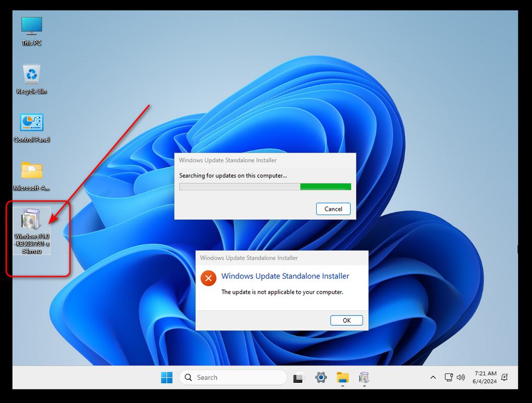Cancel the update search dialog
Screen dimensions: 532x403
coord(333,209)
